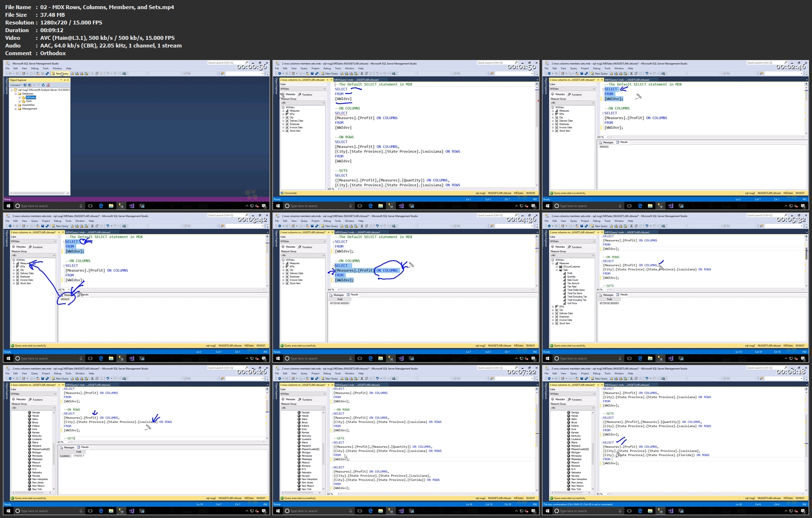The image size is (812, 518).
Task: Select Quantity measure in 00:05:32 frame
Action: click(571, 277)
